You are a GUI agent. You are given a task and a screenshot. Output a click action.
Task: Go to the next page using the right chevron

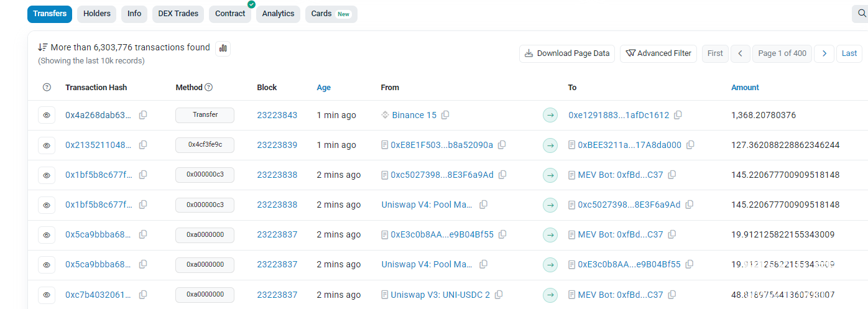point(824,53)
